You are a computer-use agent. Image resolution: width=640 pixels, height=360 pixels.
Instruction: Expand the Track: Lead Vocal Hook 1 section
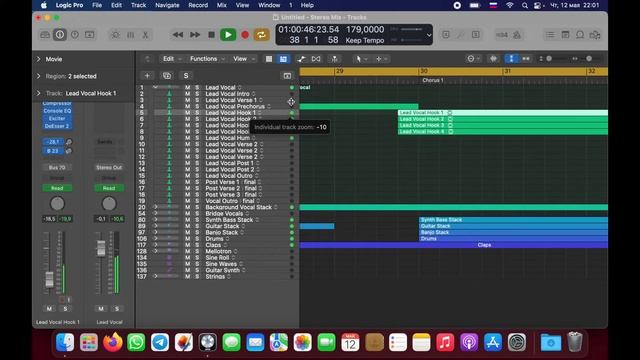(39, 93)
